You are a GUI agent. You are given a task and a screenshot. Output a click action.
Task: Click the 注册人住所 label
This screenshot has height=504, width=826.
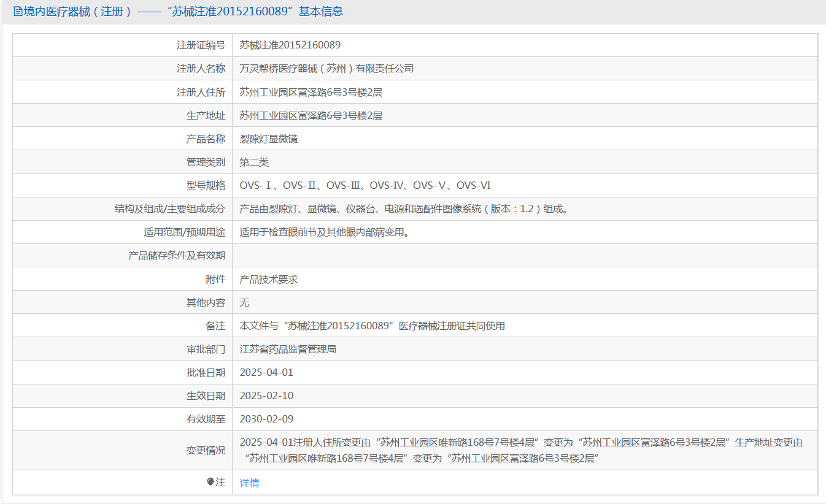pyautogui.click(x=201, y=92)
